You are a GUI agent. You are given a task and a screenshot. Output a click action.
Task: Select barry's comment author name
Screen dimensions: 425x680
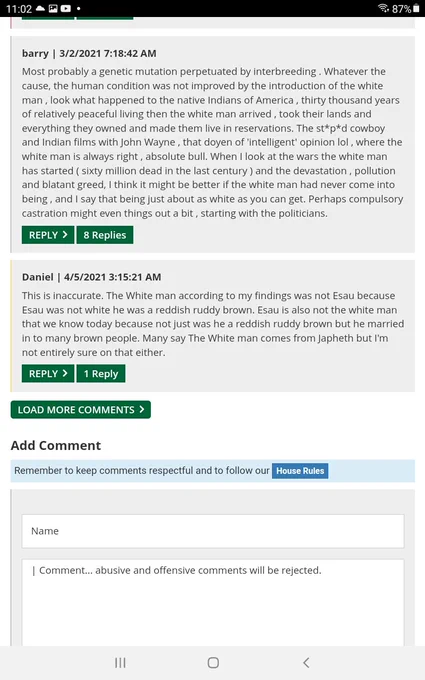tap(35, 53)
